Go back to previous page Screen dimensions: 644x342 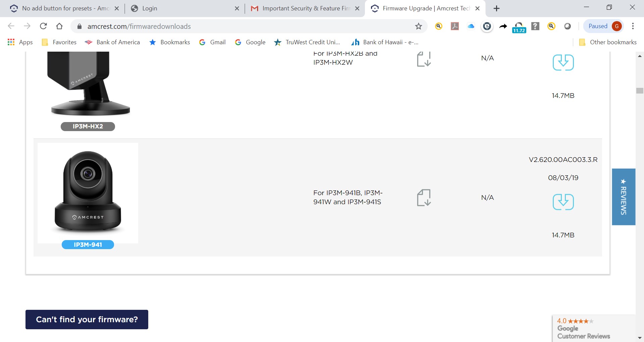coord(11,26)
